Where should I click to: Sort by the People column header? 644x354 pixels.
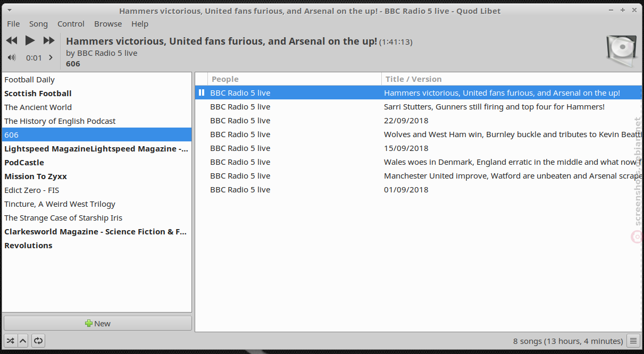point(294,79)
